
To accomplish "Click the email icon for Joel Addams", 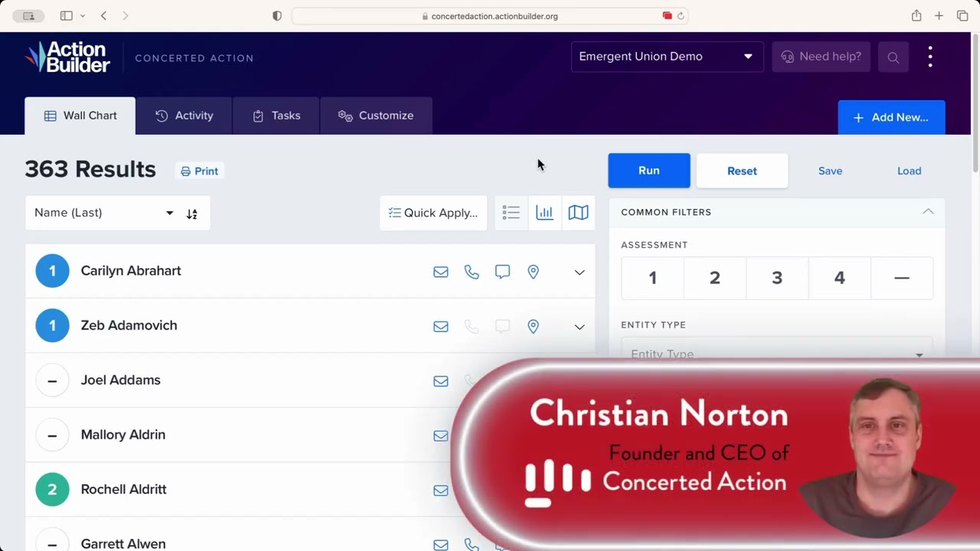I will click(441, 381).
